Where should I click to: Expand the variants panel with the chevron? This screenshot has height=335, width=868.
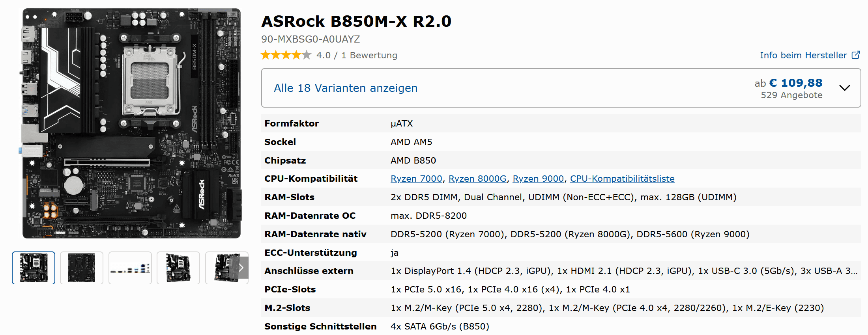(x=844, y=88)
